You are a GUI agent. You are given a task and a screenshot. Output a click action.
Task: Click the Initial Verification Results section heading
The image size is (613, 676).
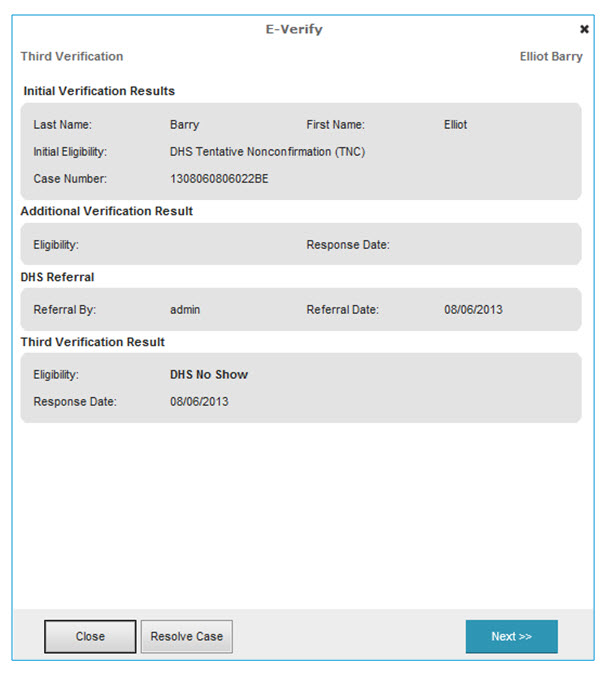(x=99, y=91)
